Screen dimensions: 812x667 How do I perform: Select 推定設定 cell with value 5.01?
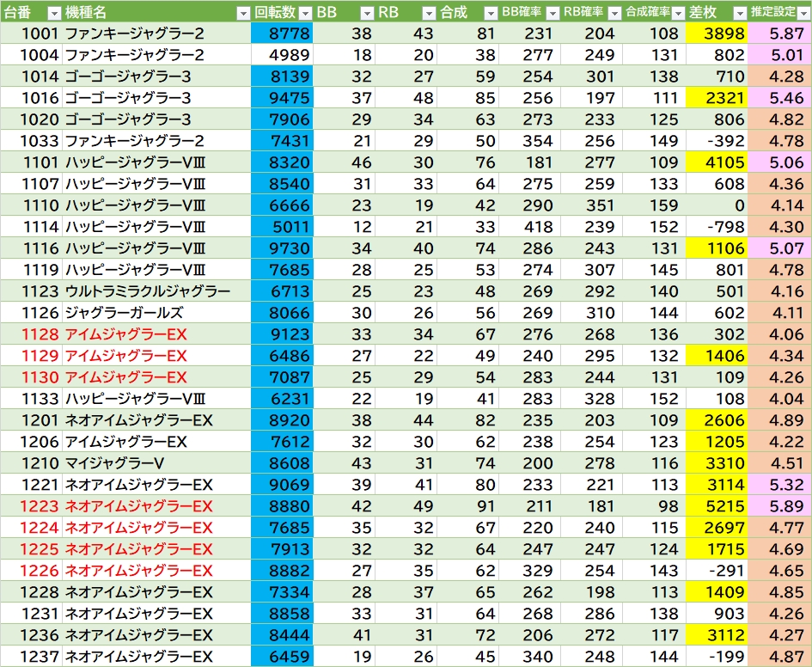[x=780, y=55]
